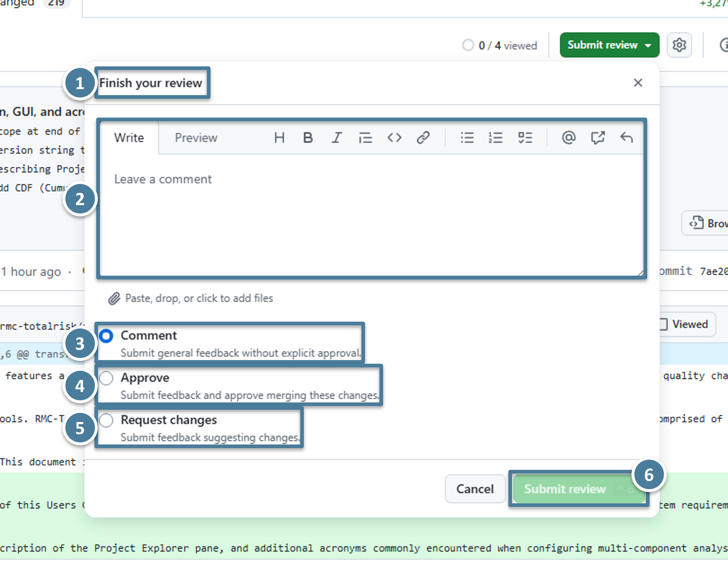Select the Comment review option
The height and width of the screenshot is (566, 728).
(x=106, y=336)
